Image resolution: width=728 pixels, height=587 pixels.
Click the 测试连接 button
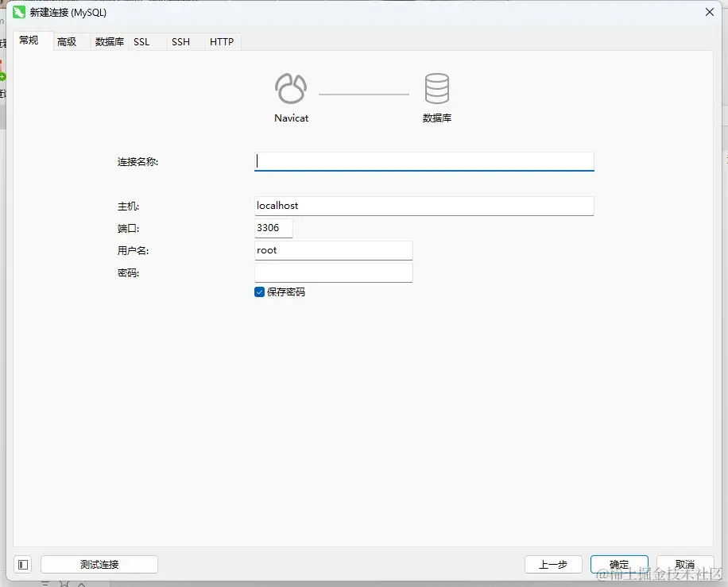coord(99,565)
